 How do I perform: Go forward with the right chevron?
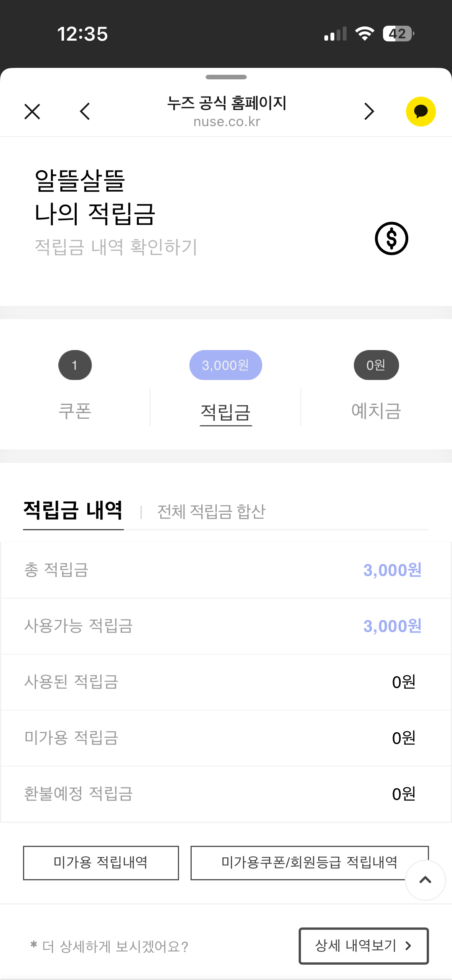coord(369,112)
